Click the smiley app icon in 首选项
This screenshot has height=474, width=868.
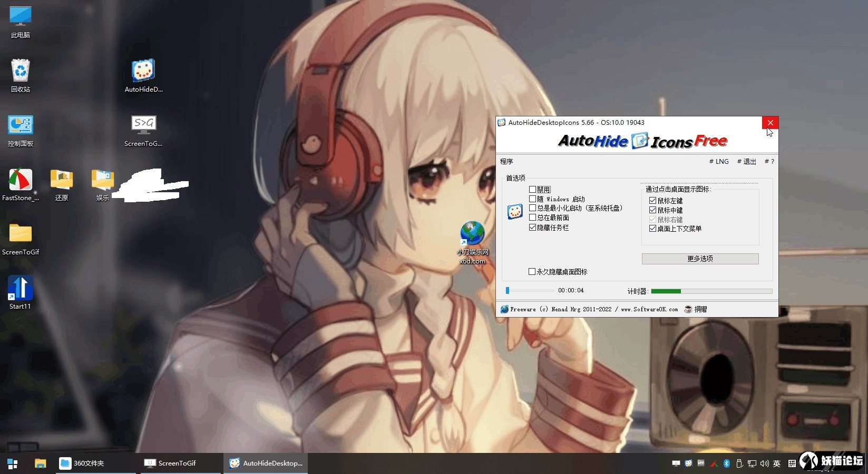(514, 212)
